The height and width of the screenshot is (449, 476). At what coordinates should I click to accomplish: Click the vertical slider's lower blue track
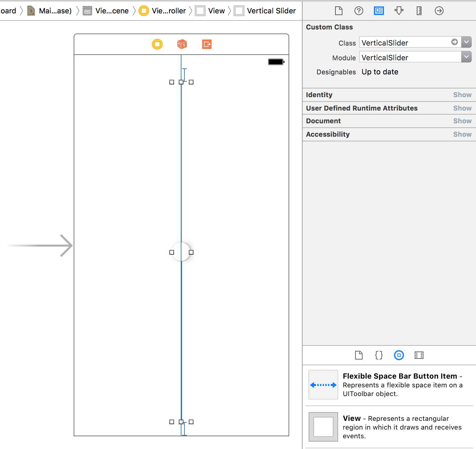point(181,340)
